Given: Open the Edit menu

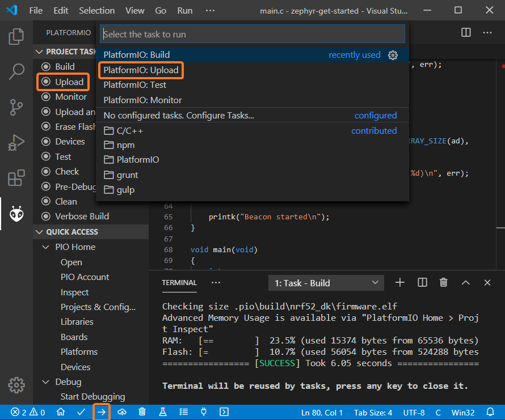Looking at the screenshot, I should click(x=61, y=11).
